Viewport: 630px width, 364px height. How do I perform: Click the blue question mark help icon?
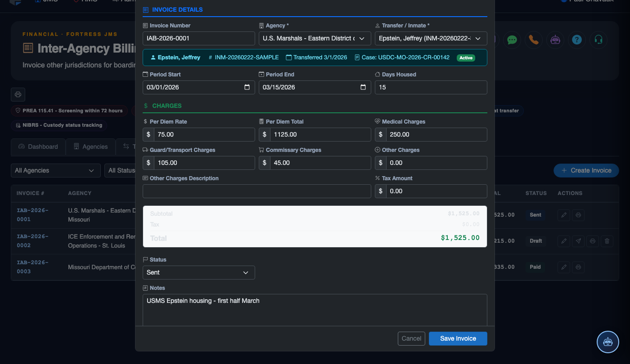pyautogui.click(x=577, y=40)
